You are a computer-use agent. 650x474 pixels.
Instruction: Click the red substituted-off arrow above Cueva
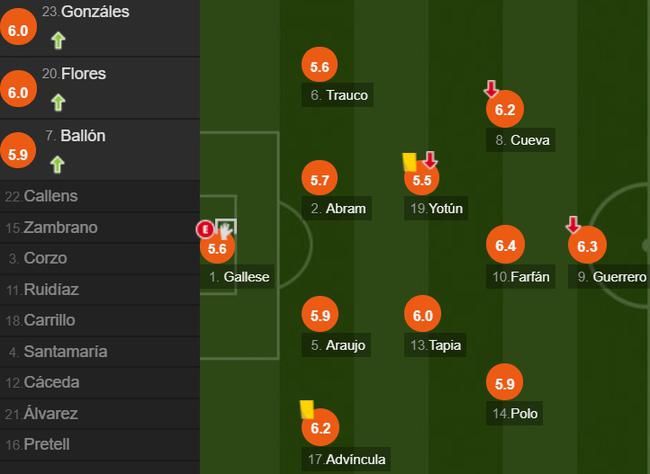coord(491,88)
